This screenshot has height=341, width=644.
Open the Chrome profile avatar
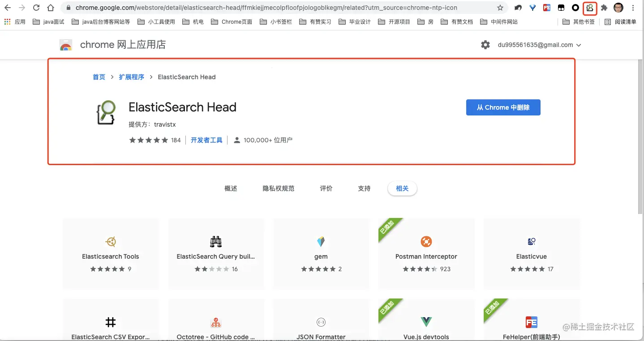(x=618, y=8)
